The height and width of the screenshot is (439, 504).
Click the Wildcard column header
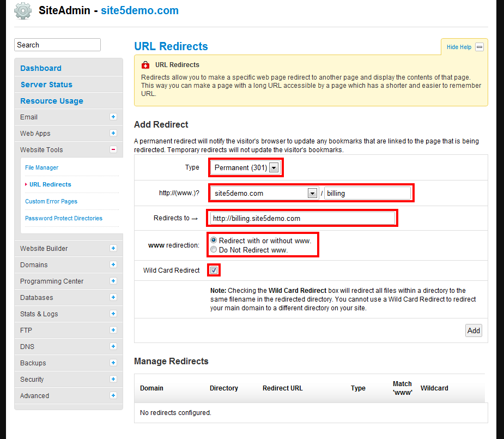(434, 388)
